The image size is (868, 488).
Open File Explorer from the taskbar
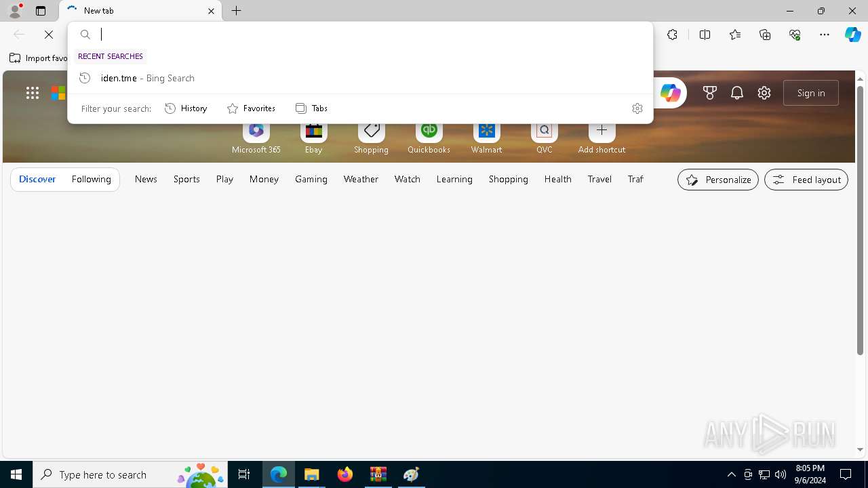312,474
